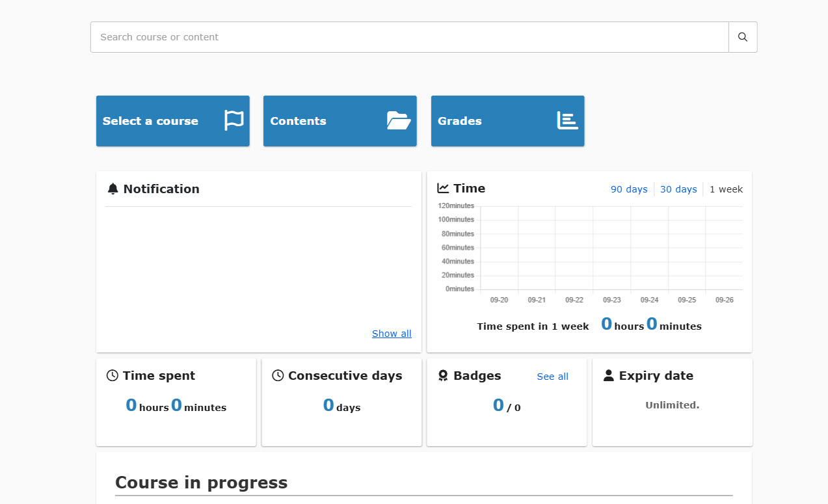Screen dimensions: 828x504
Task: Click the 0 / 0 badges count
Action: tap(506, 406)
